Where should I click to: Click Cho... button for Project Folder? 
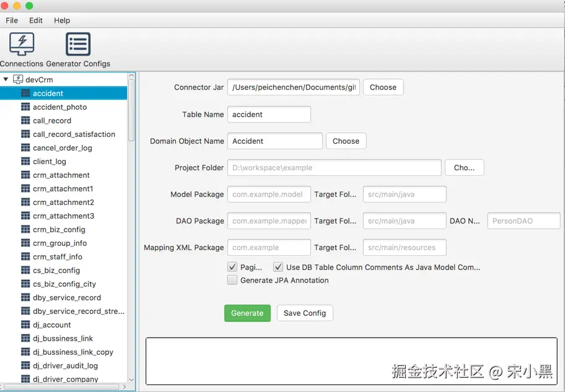click(464, 168)
